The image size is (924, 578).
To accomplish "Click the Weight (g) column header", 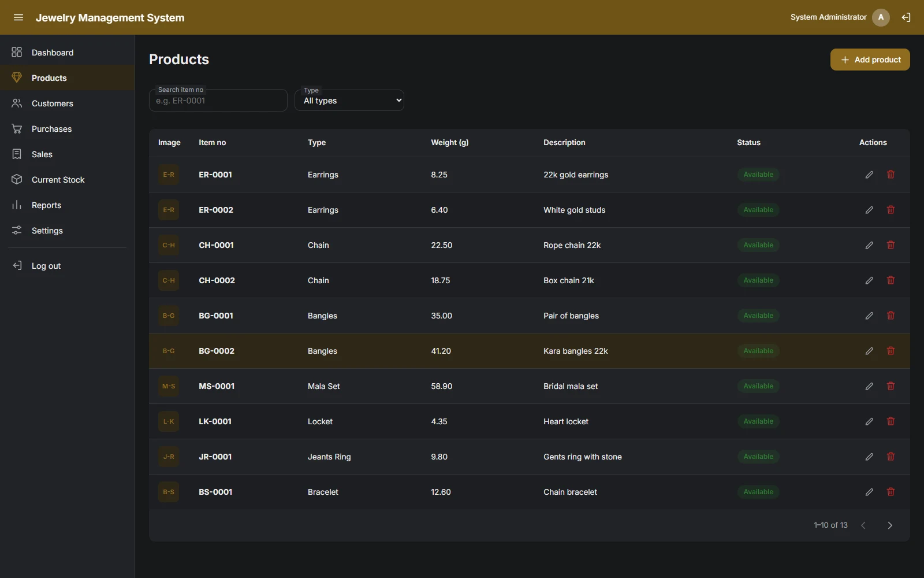I will point(449,143).
